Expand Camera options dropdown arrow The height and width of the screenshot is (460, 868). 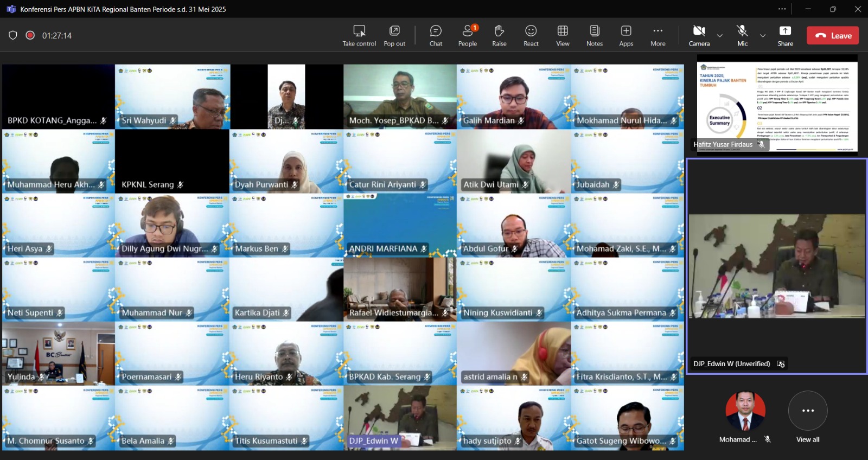coord(720,36)
